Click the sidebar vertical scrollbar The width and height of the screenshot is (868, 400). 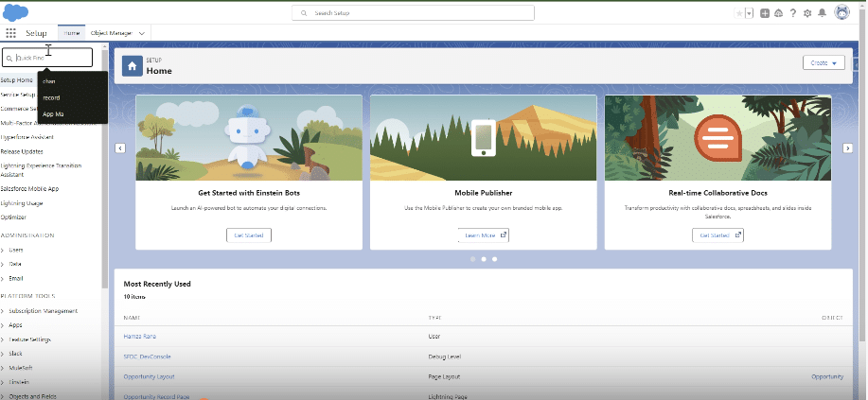coord(105,168)
